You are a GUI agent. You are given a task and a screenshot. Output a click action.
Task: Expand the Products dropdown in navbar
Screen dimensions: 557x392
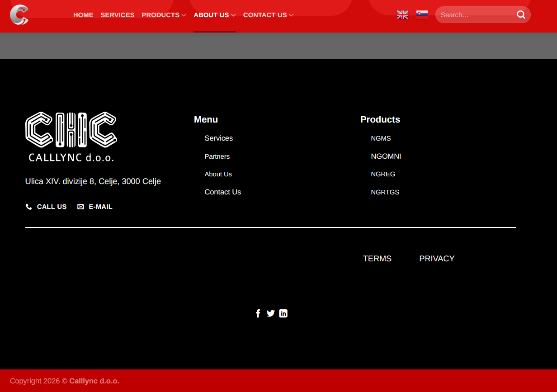[x=164, y=15]
